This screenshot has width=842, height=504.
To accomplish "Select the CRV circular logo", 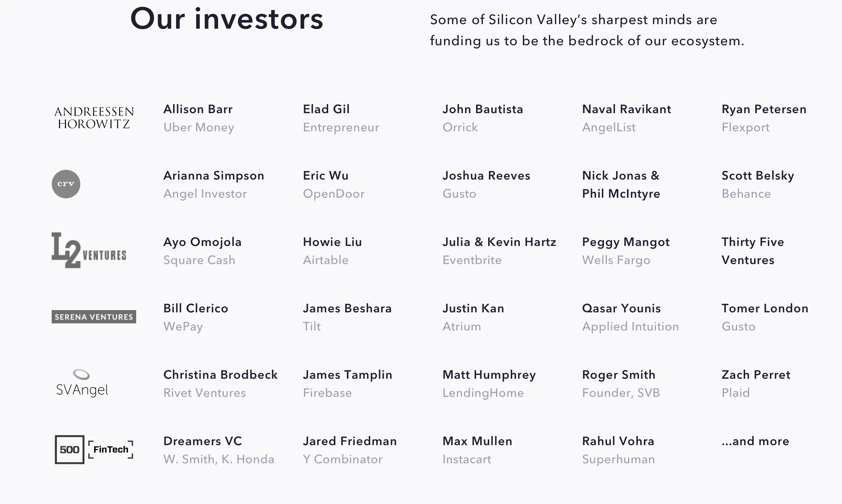I will [x=66, y=184].
